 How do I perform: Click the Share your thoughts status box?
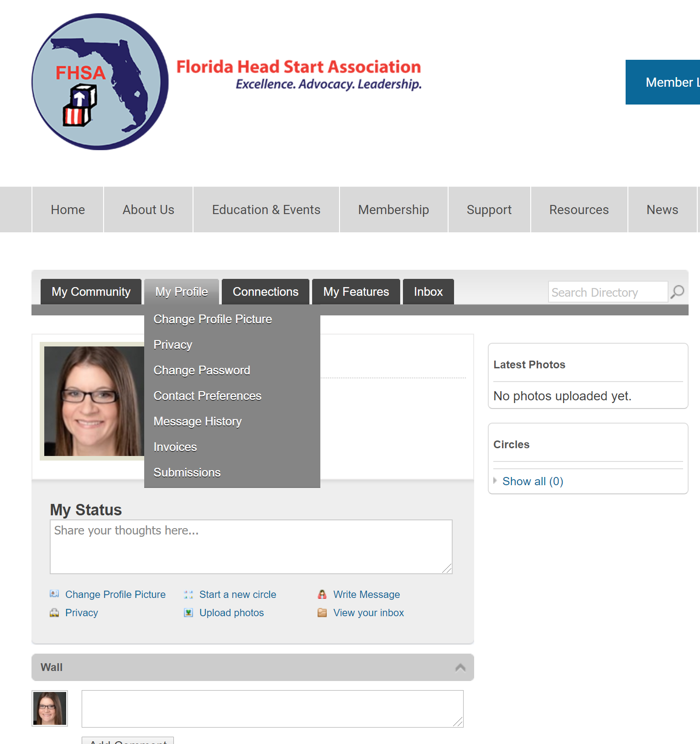[x=251, y=547]
